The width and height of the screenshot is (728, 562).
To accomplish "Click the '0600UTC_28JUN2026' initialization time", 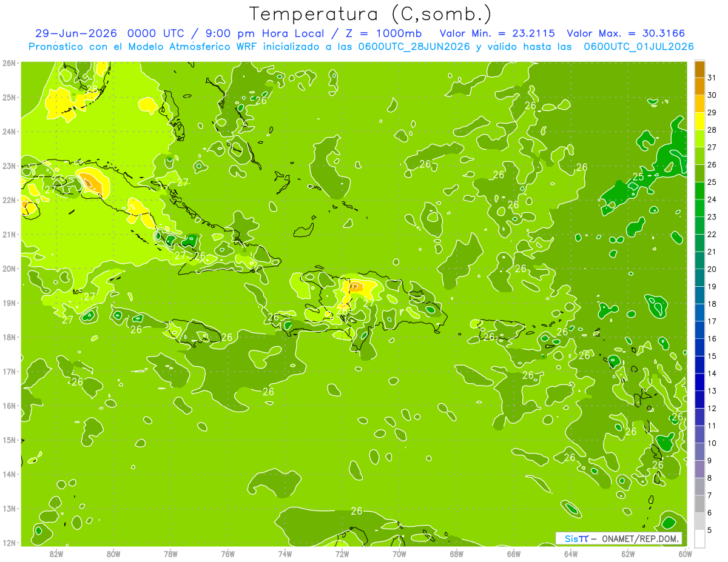I will [x=414, y=47].
